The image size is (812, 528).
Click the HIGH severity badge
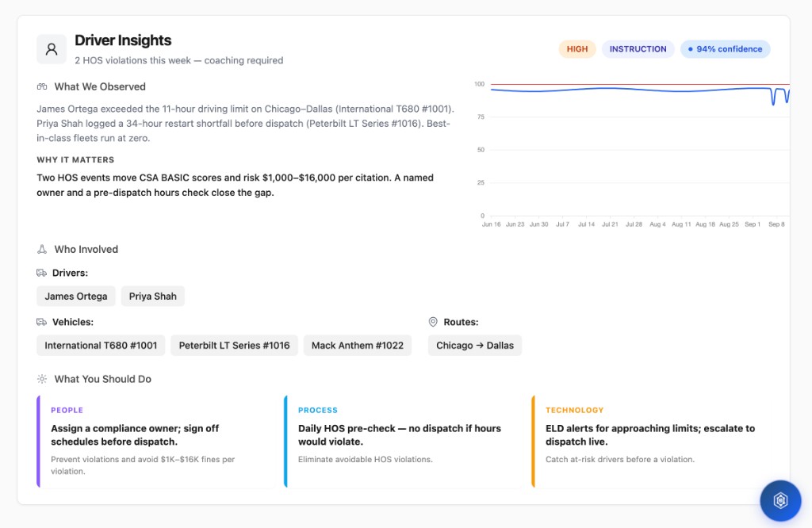(577, 49)
